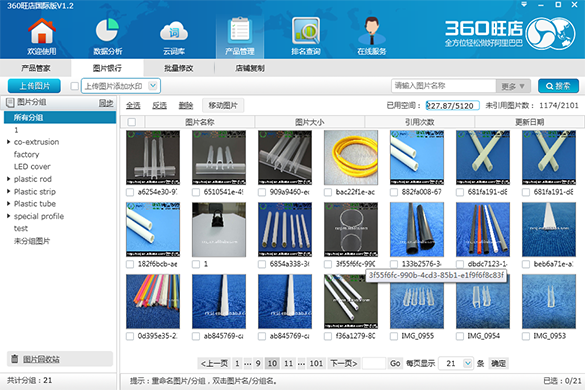This screenshot has width=585, height=390.
Task: Expand the special profile group
Action: pos(8,216)
